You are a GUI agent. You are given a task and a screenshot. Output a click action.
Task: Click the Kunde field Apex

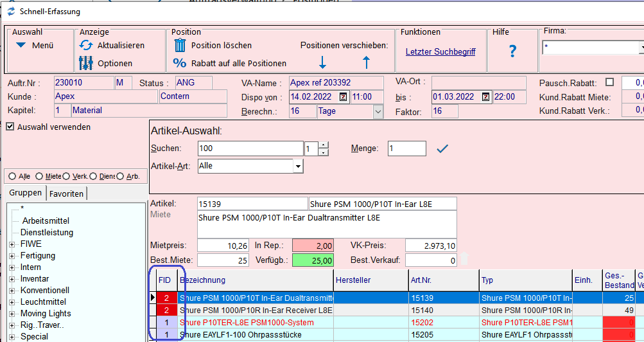click(107, 96)
